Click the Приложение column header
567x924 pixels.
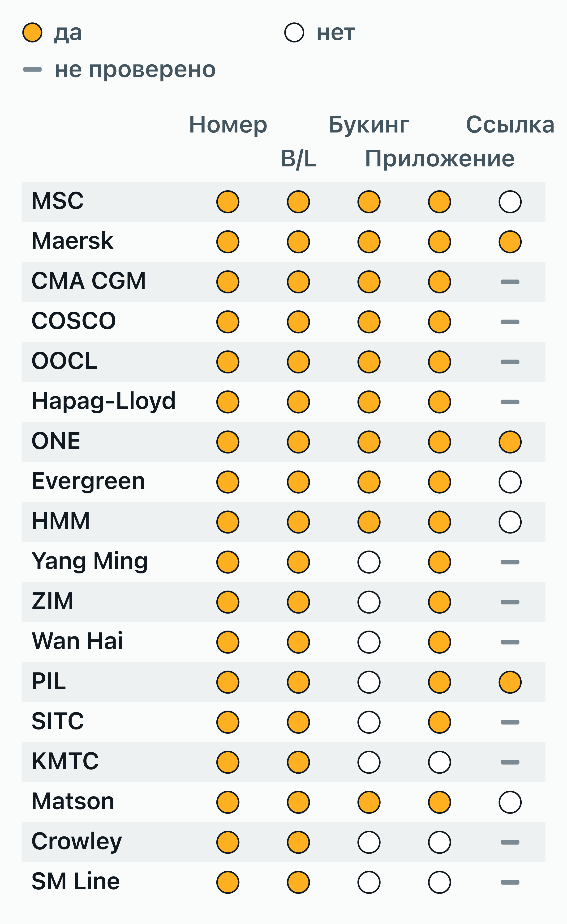point(439,159)
